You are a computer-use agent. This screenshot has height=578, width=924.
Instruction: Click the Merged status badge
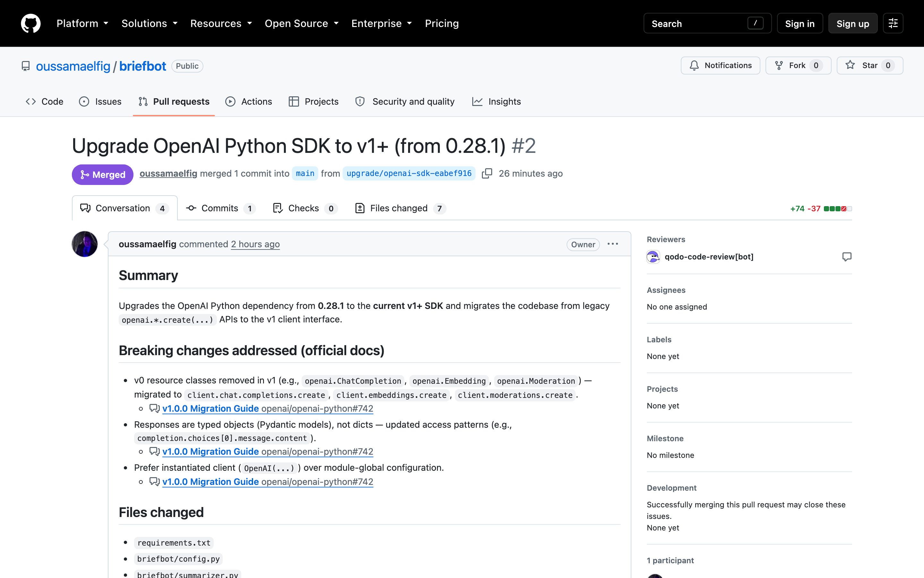(x=102, y=174)
